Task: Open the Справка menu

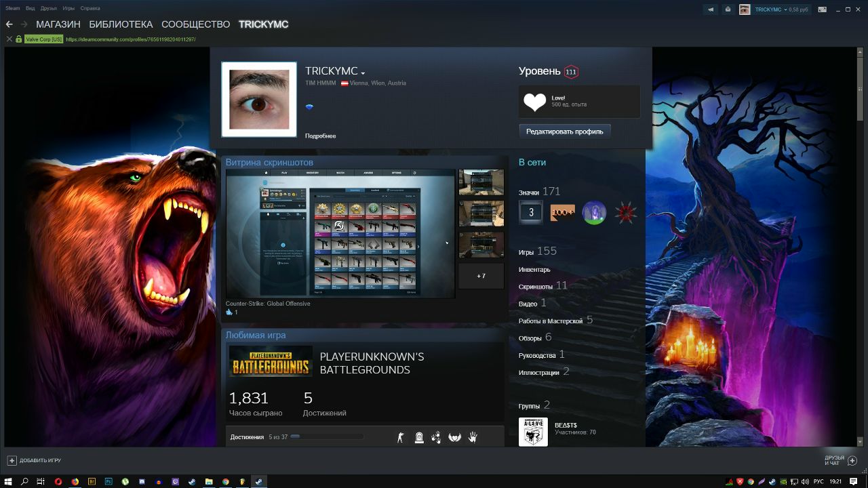Action: pos(90,8)
